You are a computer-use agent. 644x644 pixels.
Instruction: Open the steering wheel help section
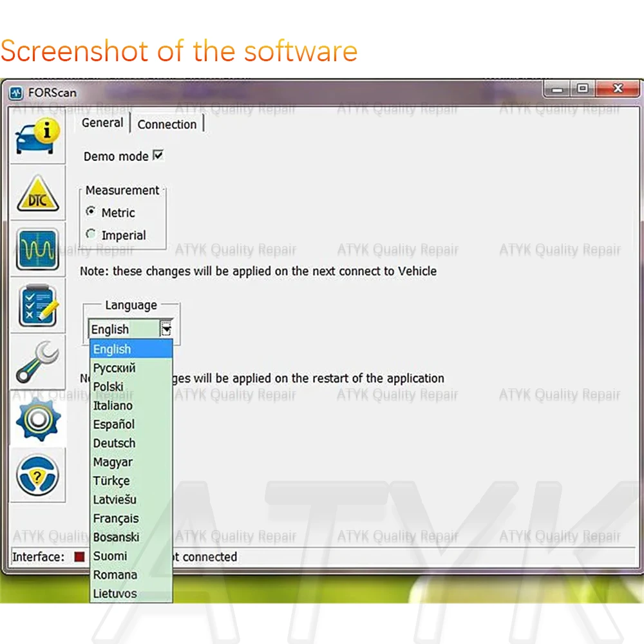(37, 475)
